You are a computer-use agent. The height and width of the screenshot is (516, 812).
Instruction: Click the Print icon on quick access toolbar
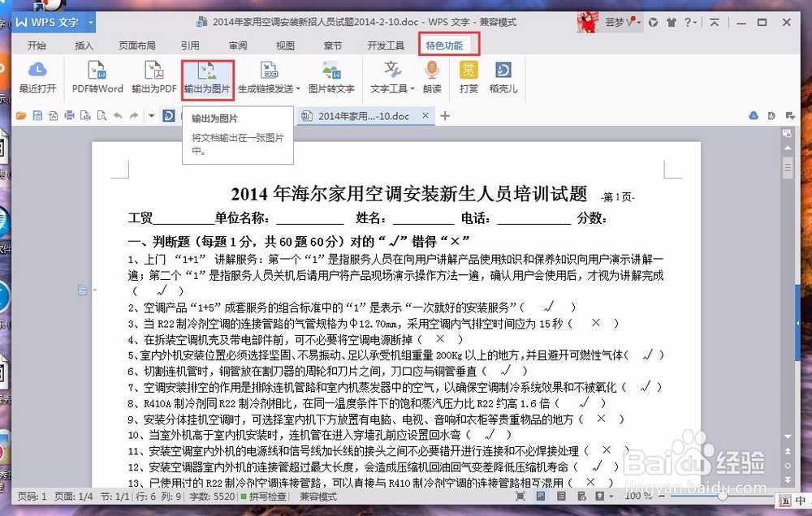pyautogui.click(x=69, y=116)
